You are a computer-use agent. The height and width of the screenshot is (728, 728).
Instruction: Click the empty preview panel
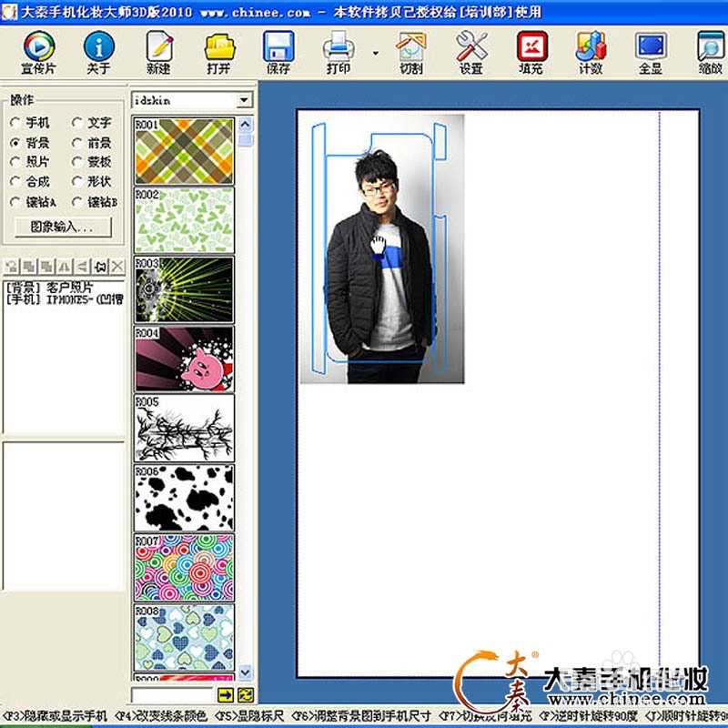(x=64, y=516)
